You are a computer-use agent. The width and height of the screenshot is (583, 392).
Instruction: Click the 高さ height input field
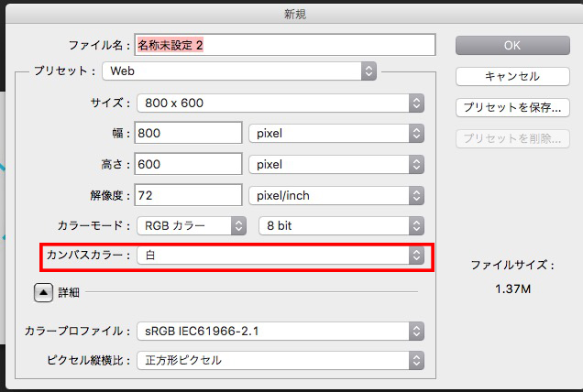click(188, 165)
